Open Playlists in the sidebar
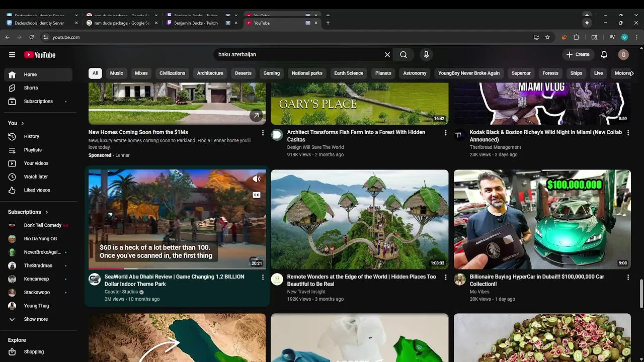 tap(38, 150)
